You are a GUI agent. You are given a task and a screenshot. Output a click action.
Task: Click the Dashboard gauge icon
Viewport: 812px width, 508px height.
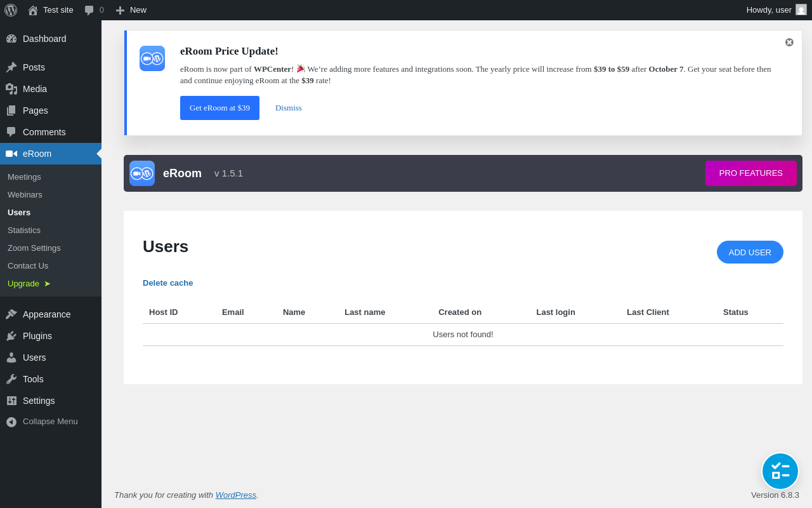11,39
